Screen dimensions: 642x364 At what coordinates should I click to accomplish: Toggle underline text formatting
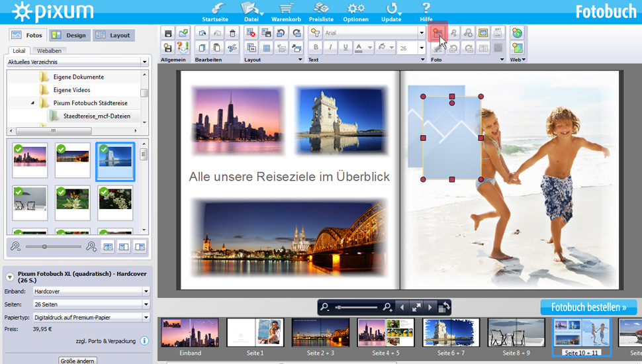click(x=345, y=48)
